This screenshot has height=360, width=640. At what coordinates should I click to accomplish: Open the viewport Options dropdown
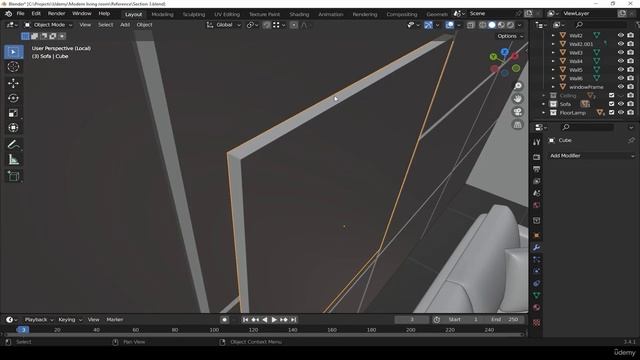tap(510, 36)
